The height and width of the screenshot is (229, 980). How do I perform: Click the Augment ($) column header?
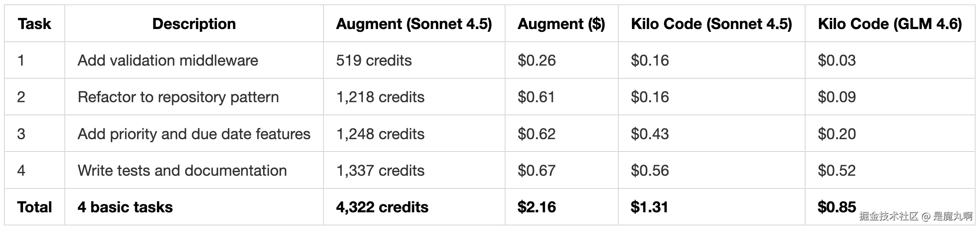point(562,24)
